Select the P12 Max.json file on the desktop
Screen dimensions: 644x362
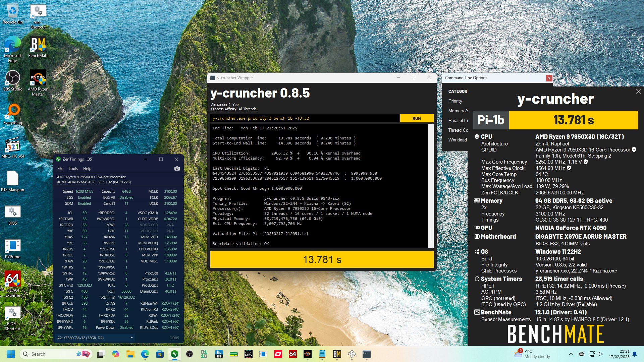point(12,181)
